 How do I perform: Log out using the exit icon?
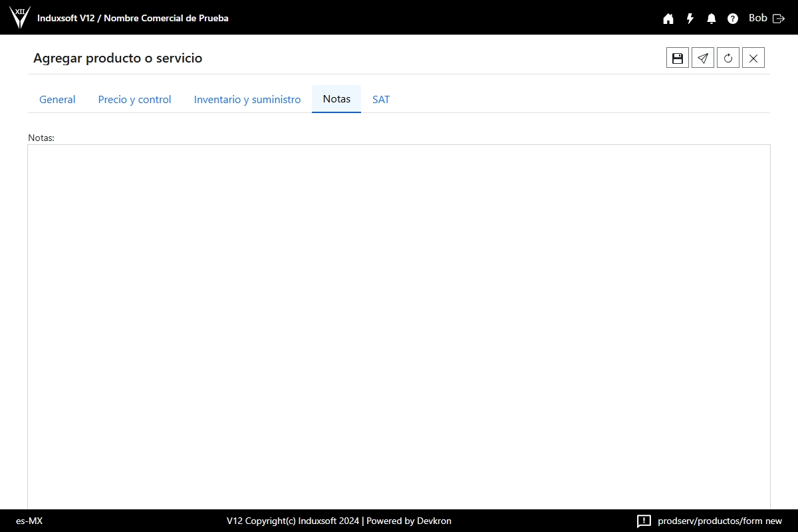pos(779,19)
